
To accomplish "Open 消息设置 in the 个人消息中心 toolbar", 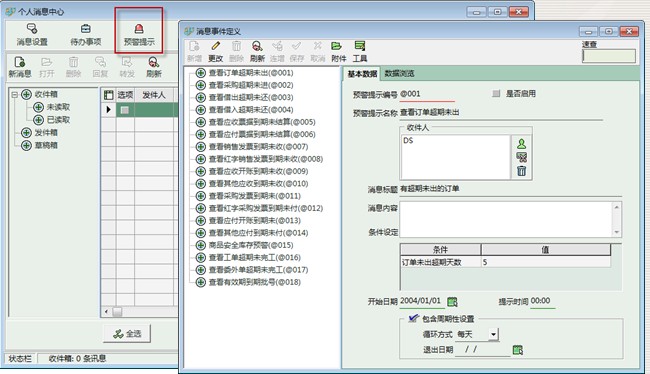I will [x=32, y=34].
